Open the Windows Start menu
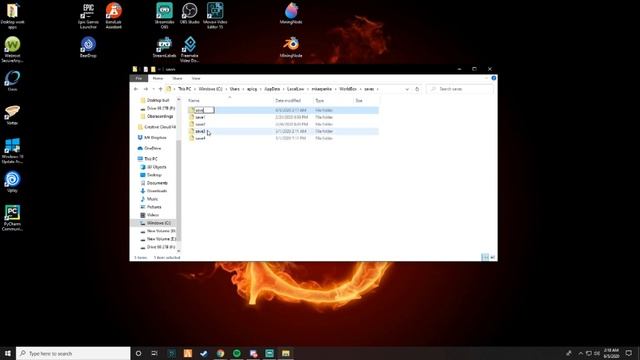 tap(7, 353)
